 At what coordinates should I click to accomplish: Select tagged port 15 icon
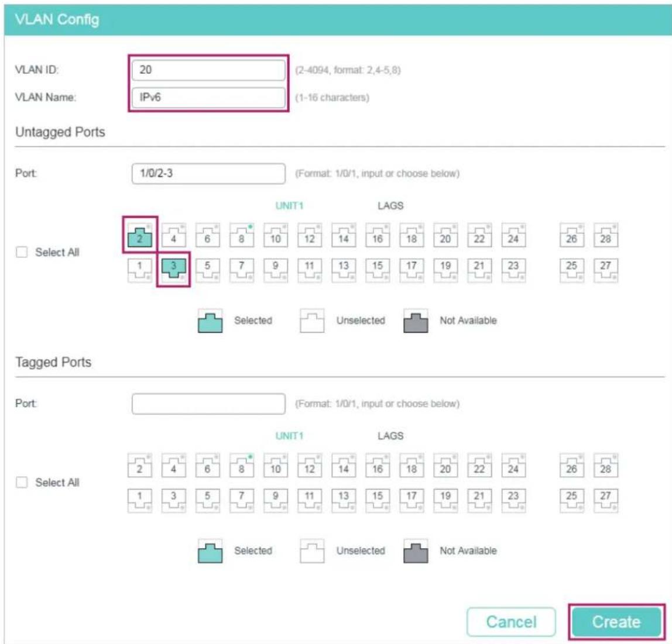(378, 500)
